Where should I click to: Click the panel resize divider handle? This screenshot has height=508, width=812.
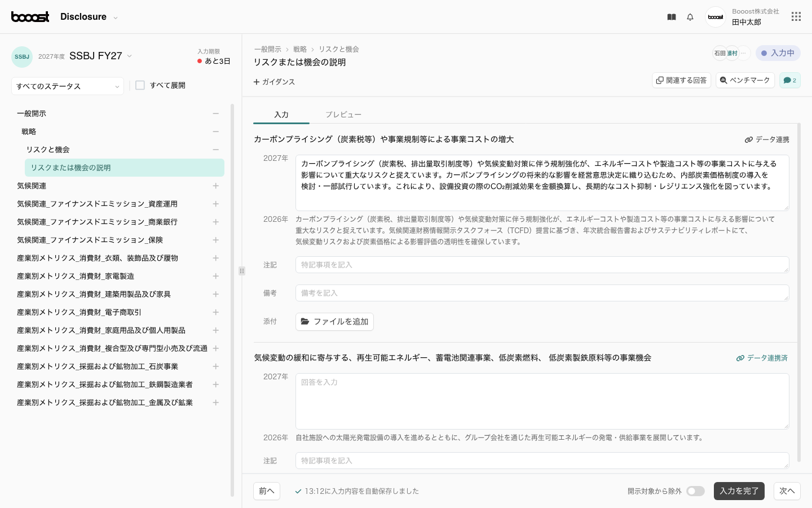coord(242,271)
